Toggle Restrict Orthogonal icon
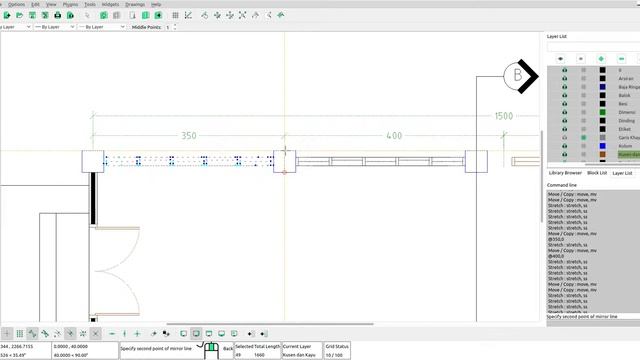Screen dimensions: 640x360 point(138,334)
